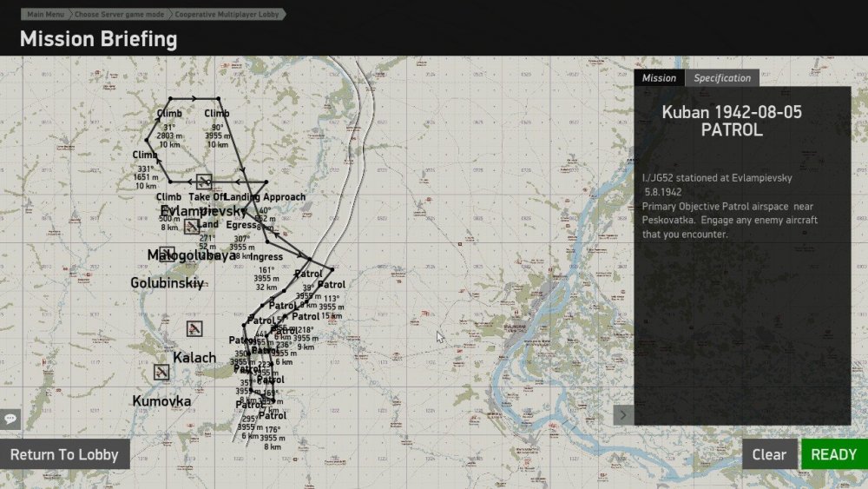Open the chat speech bubble icon
Viewport: 868px width, 489px height.
click(x=10, y=419)
